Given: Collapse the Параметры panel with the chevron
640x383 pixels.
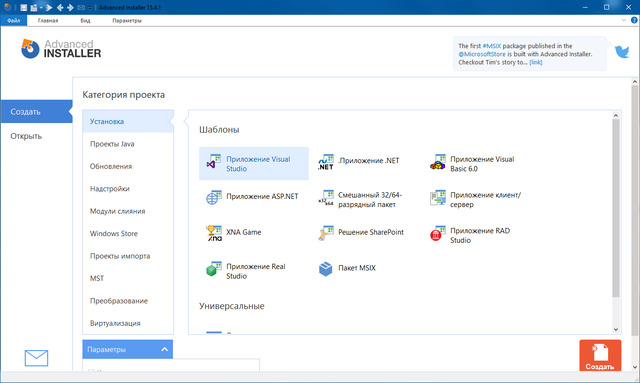Looking at the screenshot, I should (x=164, y=349).
